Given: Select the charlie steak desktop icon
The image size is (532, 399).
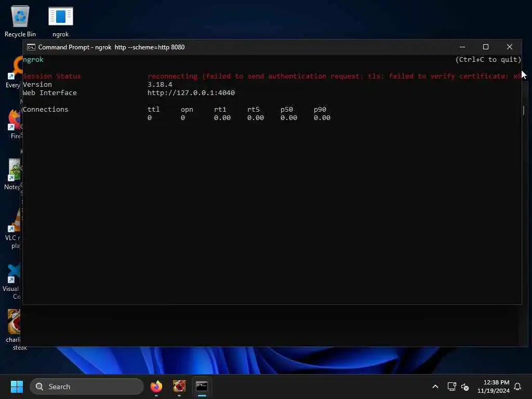Looking at the screenshot, I should [14, 329].
